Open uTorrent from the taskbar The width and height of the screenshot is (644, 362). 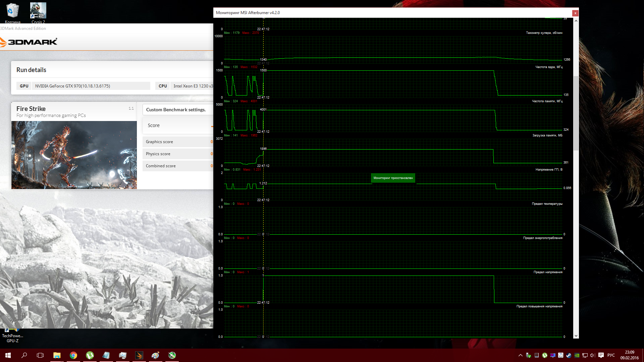click(90, 355)
